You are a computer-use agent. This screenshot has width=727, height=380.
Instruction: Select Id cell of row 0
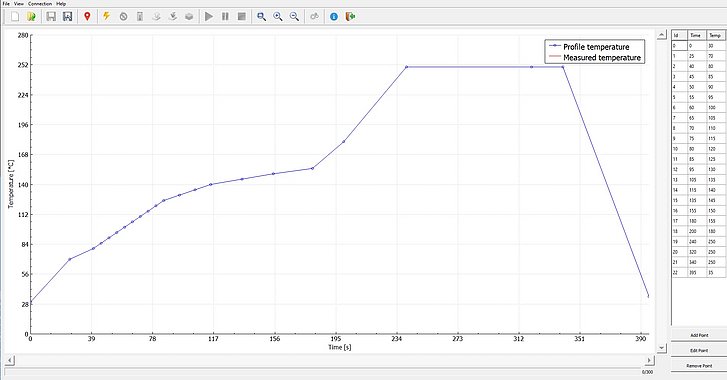tap(679, 46)
